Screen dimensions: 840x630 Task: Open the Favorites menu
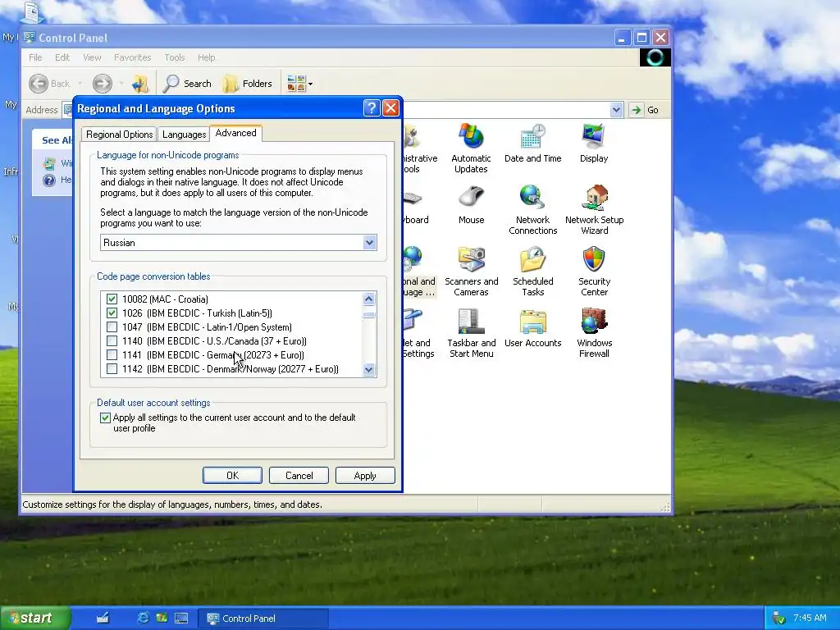[132, 57]
